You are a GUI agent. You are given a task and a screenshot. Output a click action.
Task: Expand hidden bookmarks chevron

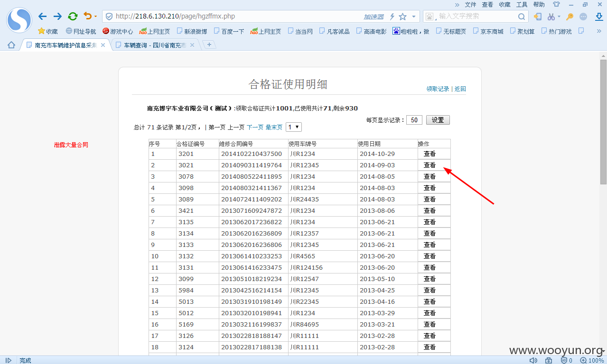(599, 31)
